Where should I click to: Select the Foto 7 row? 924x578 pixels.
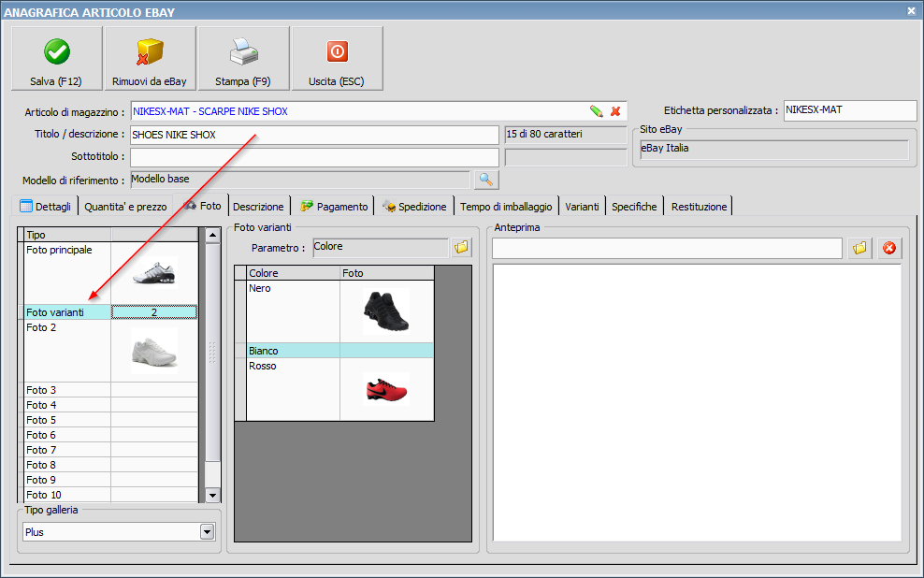pos(110,450)
